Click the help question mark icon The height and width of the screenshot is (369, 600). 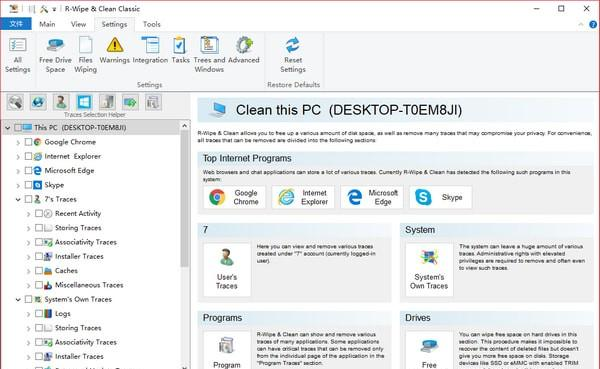click(x=593, y=24)
